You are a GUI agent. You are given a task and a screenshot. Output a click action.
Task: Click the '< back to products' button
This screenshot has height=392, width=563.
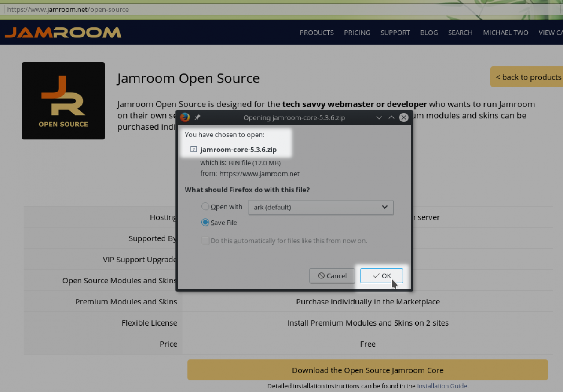point(527,77)
